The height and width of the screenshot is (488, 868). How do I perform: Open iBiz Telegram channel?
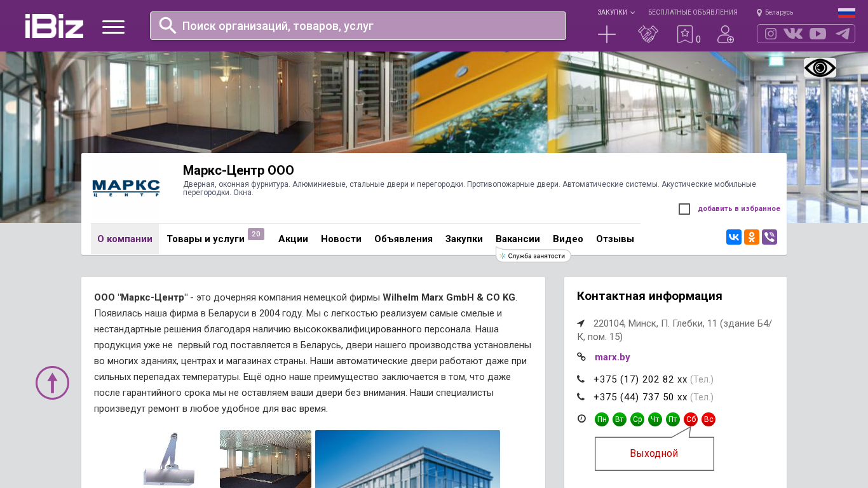click(843, 34)
